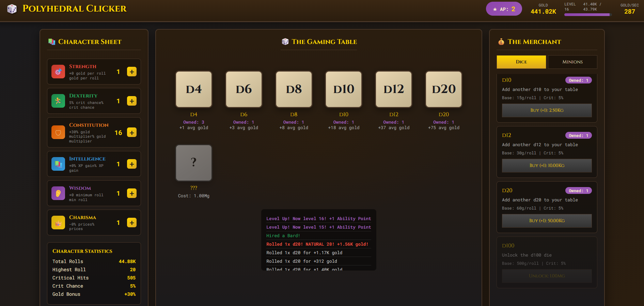Click the 'Now level 16!' log entry
The height and width of the screenshot is (306, 644).
tap(319, 219)
